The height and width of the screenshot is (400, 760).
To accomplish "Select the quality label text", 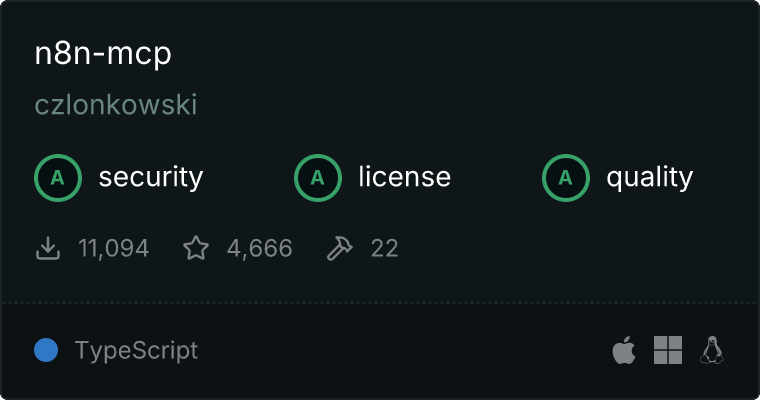I will point(649,178).
